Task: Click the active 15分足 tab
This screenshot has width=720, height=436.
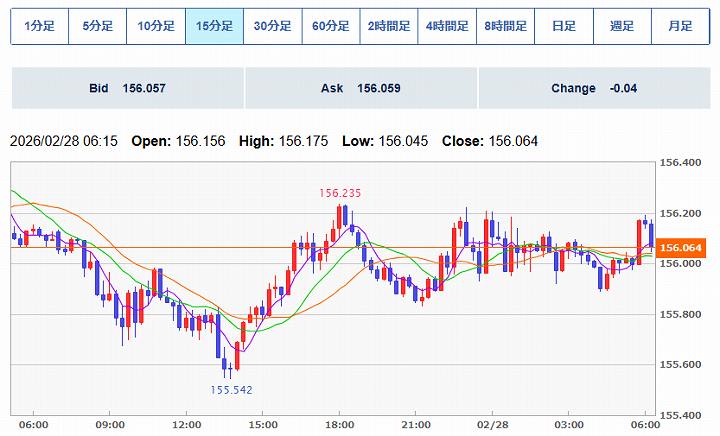Action: pyautogui.click(x=214, y=27)
